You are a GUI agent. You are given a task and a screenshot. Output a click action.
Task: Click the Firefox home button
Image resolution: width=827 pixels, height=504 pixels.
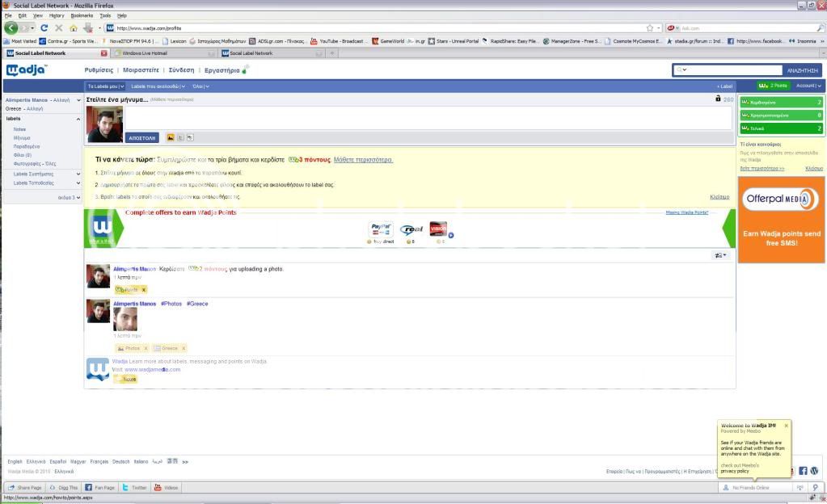[x=73, y=28]
